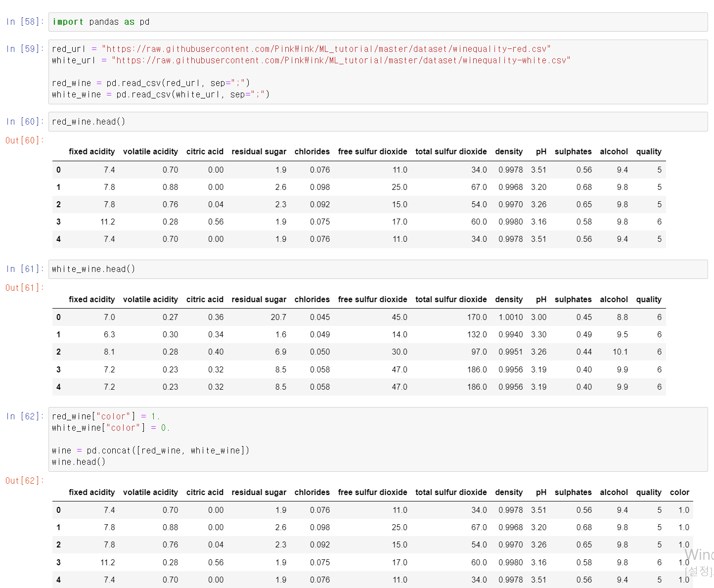Click 'residual sugar' header in Out[61] table
The width and height of the screenshot is (714, 588).
(x=259, y=300)
